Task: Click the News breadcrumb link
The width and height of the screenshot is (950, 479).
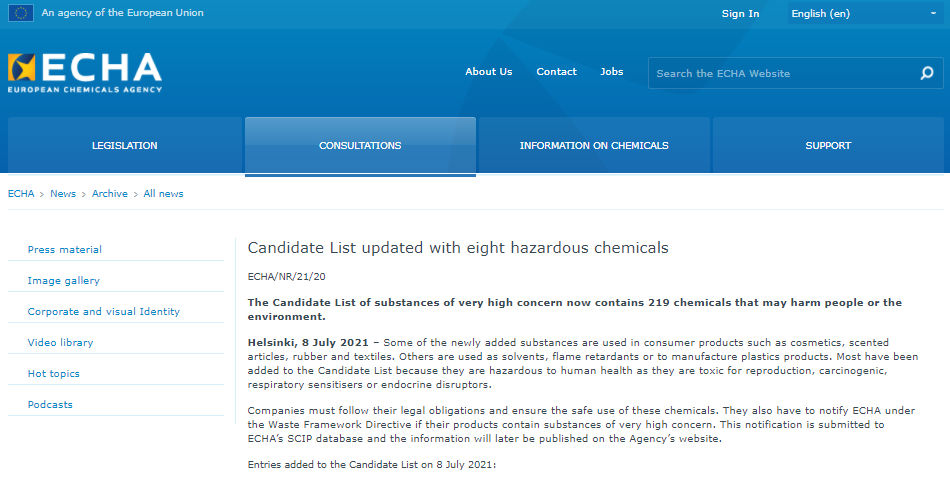Action: [x=63, y=194]
